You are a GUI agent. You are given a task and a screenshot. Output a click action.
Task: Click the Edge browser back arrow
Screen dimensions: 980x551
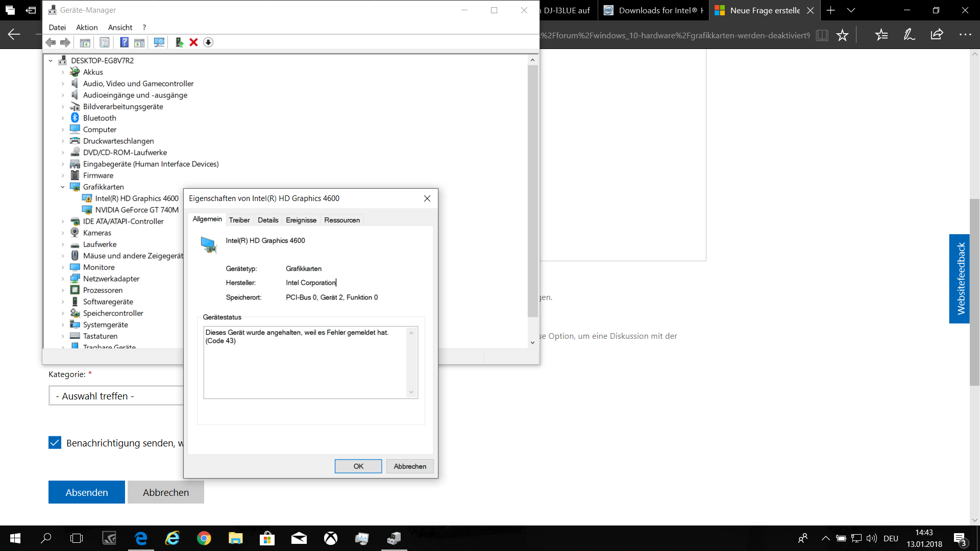tap(14, 35)
